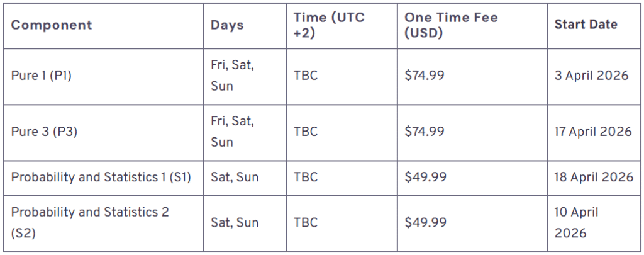
Task: Select the 17 April 2026 start date
Action: (593, 132)
